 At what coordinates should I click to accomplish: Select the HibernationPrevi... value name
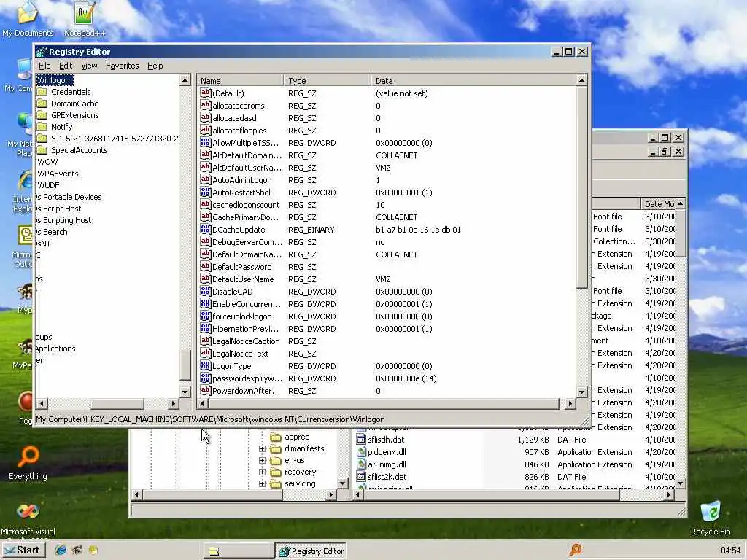coord(245,329)
